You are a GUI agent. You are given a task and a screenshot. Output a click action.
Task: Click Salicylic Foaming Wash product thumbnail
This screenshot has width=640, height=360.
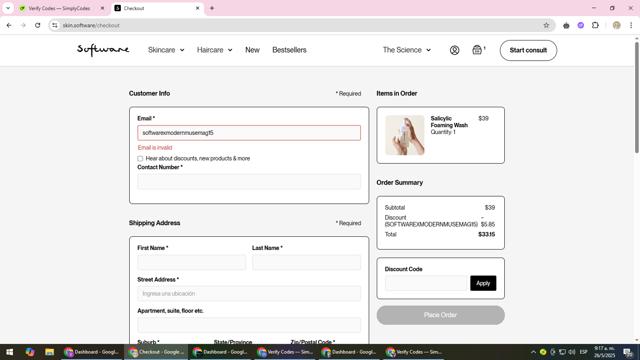405,135
